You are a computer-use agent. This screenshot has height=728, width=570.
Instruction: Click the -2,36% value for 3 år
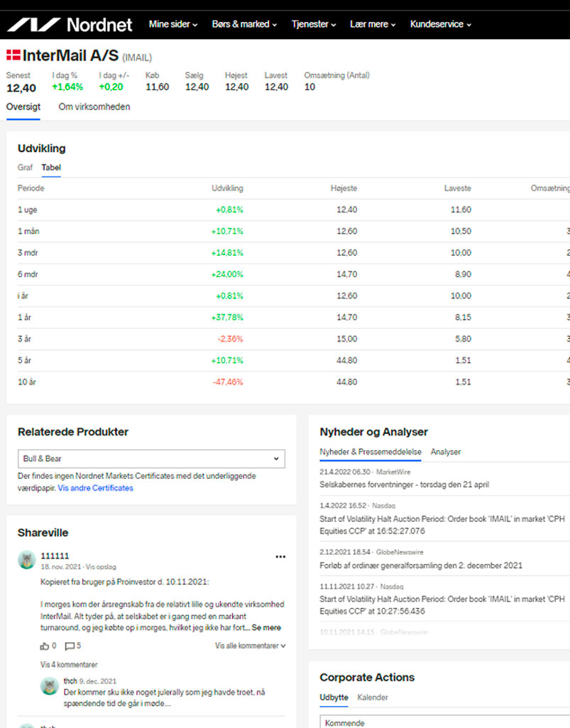(x=230, y=339)
